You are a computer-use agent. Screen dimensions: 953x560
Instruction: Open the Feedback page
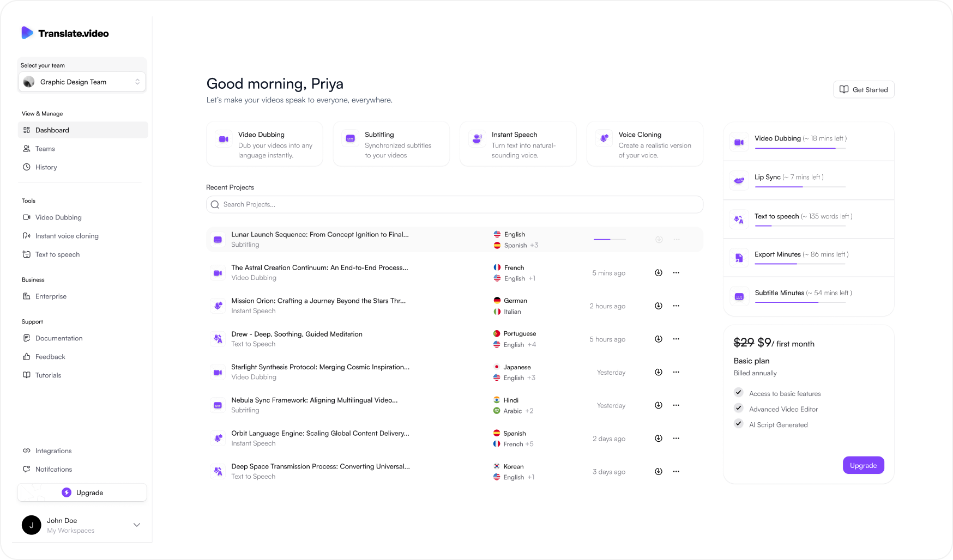click(44, 357)
